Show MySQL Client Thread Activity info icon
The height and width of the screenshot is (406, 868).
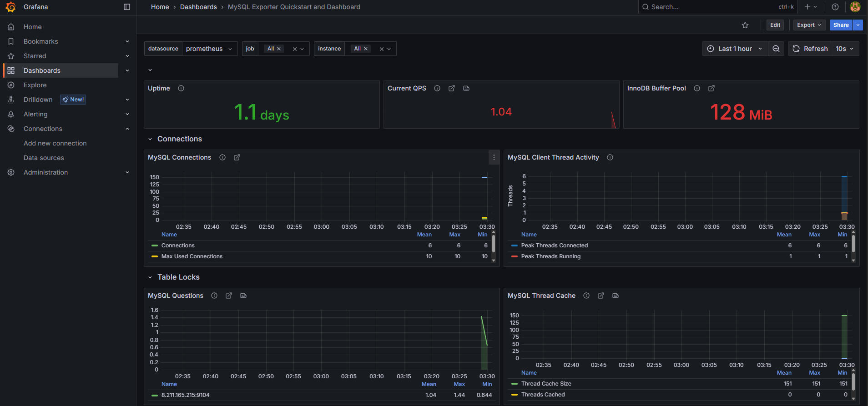pos(610,157)
